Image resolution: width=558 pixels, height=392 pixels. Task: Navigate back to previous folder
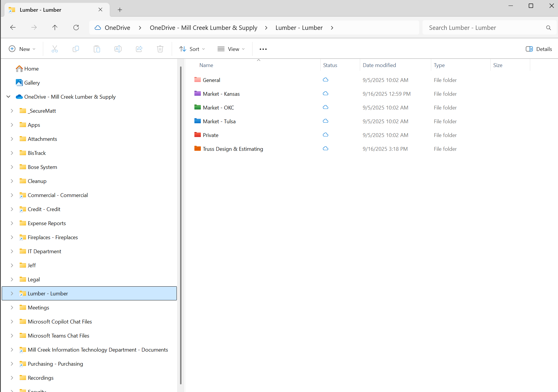(13, 28)
